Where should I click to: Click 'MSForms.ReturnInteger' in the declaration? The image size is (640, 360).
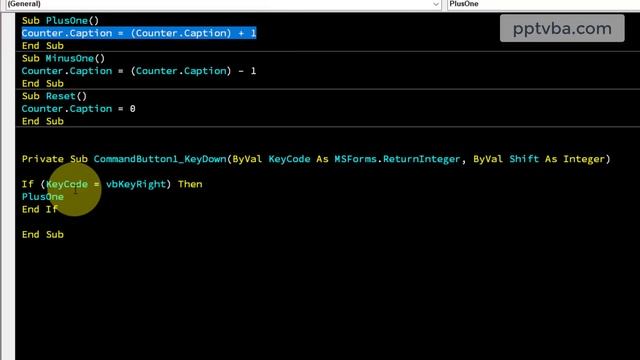click(x=397, y=159)
